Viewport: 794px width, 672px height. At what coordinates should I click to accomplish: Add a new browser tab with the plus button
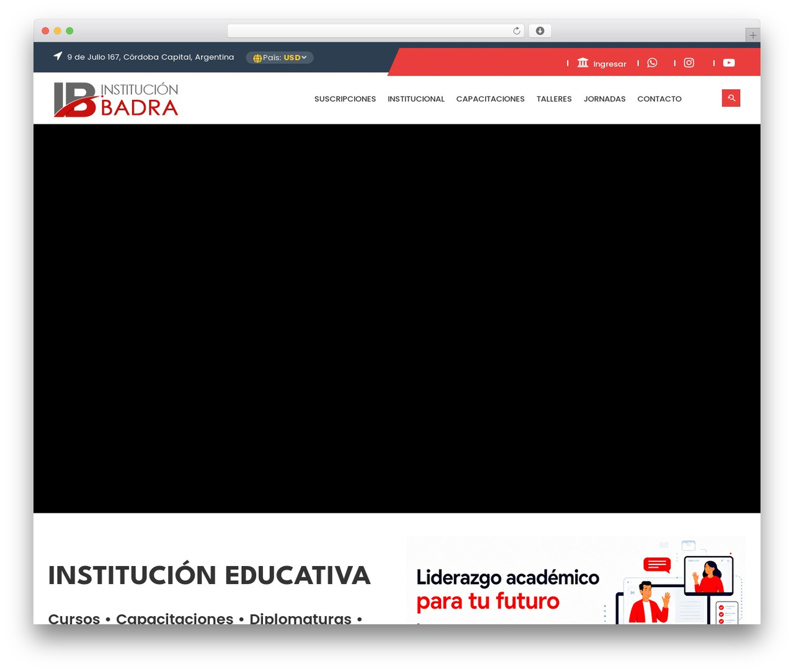point(752,35)
